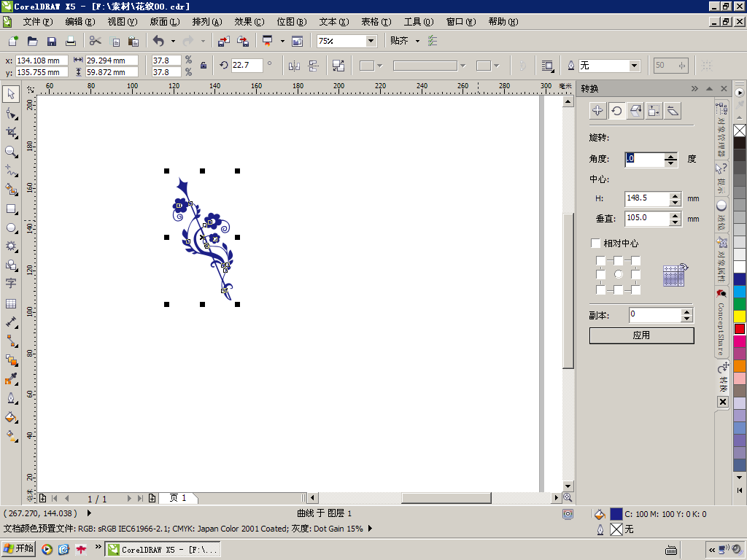Pick the yellow color swatch in palette
The image size is (747, 560).
point(740,316)
